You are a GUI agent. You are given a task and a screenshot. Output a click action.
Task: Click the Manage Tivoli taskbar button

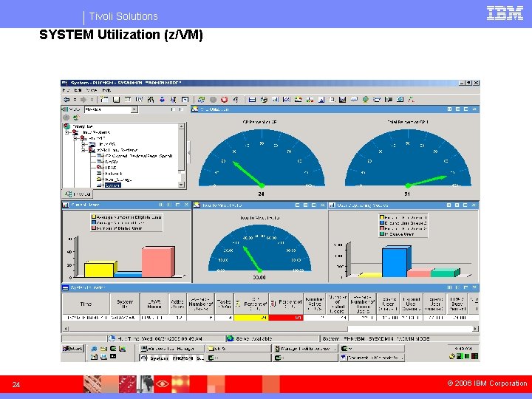point(305,349)
